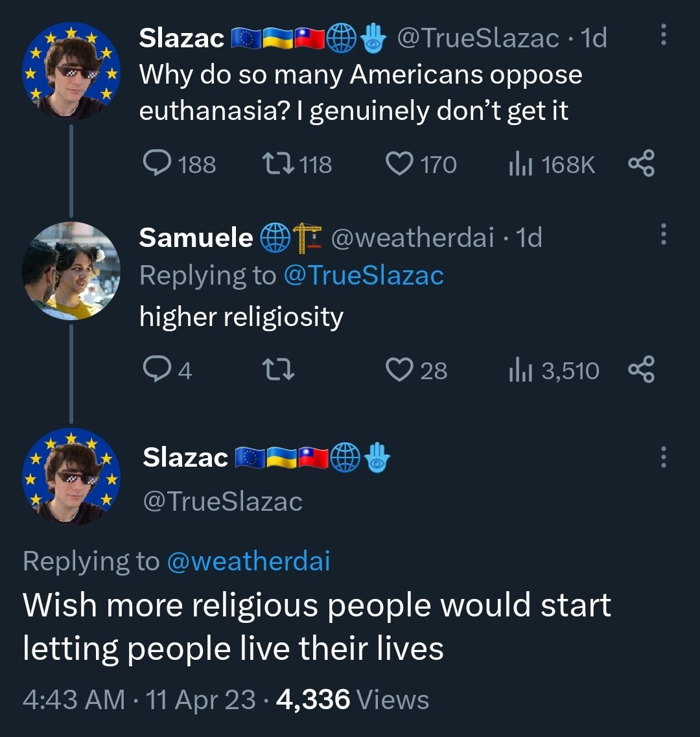Open the 4:43 AM · 11 Apr 23 timestamp

(x=139, y=700)
